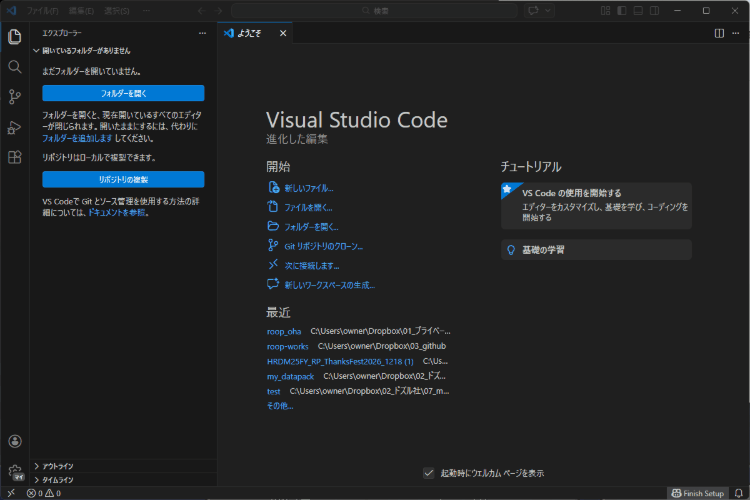Go forward with the right arrow
This screenshot has width=750, height=500.
pyautogui.click(x=219, y=11)
